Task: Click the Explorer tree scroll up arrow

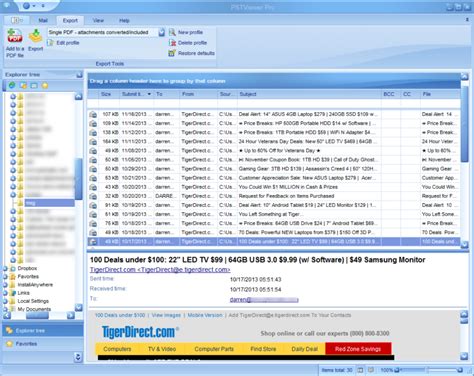Action: tap(79, 97)
